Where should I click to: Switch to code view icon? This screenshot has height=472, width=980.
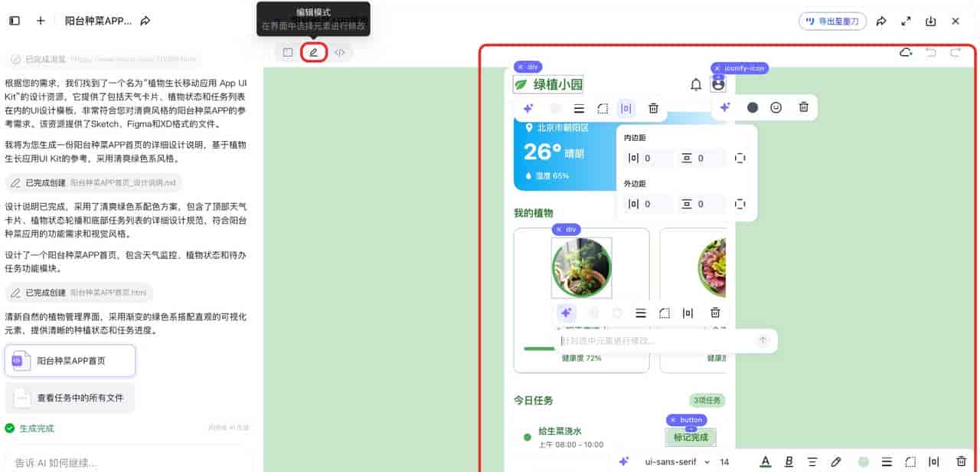point(340,52)
